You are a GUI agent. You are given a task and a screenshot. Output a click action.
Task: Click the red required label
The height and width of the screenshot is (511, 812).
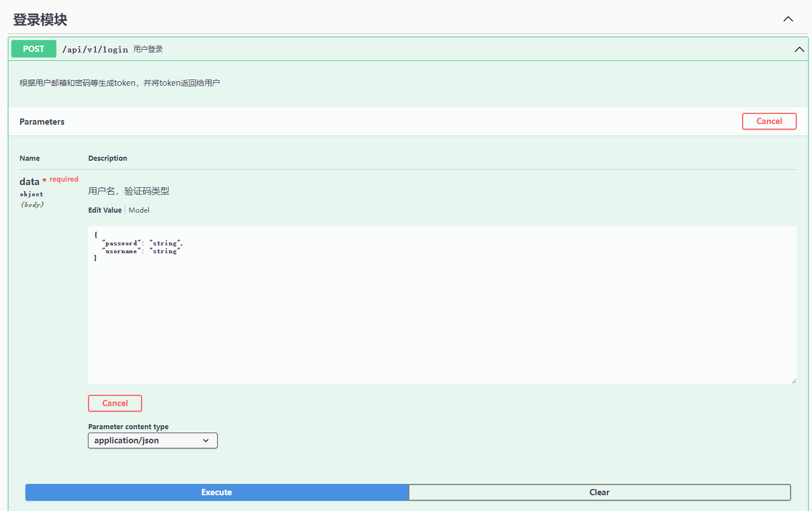(x=64, y=179)
